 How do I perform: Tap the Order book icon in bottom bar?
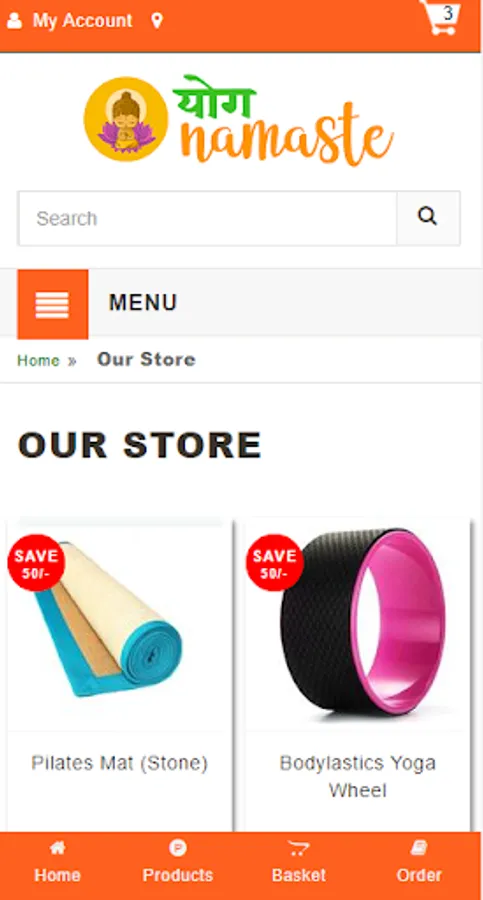pos(419,847)
